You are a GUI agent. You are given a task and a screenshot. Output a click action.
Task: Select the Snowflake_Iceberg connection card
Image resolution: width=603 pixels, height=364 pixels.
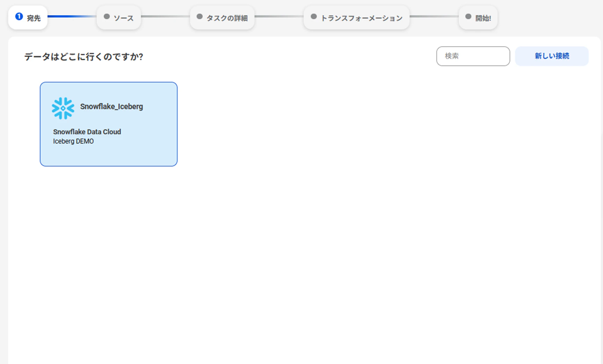point(109,124)
